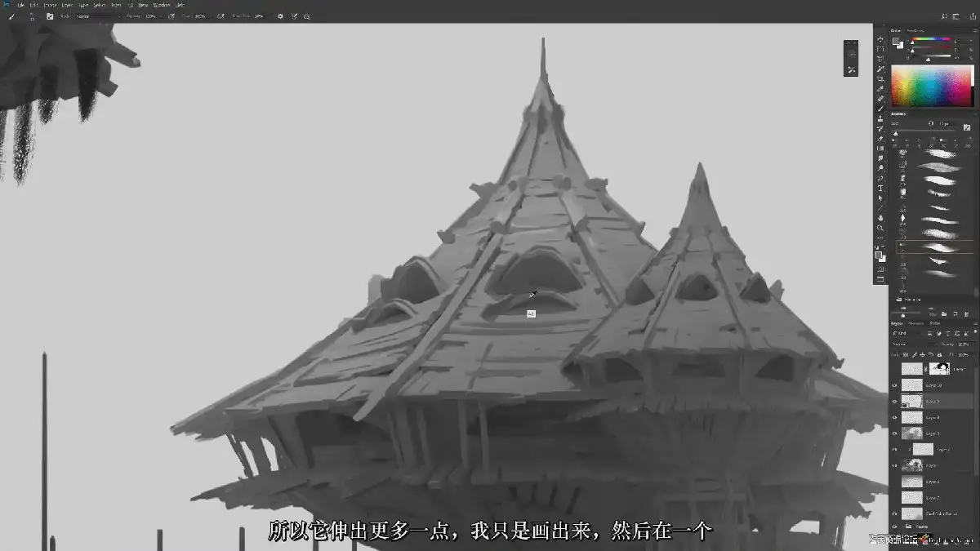The height and width of the screenshot is (551, 980).
Task: Select the Hand tool
Action: [880, 218]
